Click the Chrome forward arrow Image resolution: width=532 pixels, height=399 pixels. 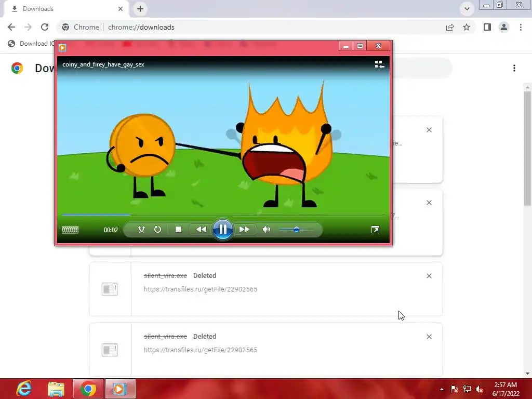tap(28, 27)
